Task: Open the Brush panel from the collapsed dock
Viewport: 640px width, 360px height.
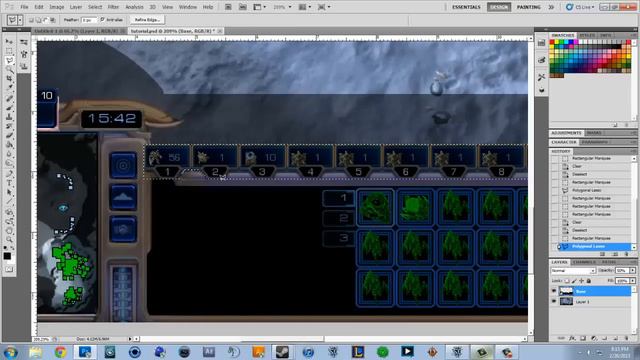Action: [542, 60]
